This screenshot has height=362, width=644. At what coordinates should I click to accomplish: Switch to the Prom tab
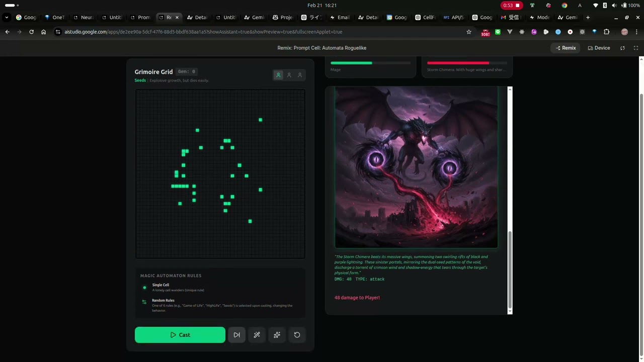click(x=140, y=17)
